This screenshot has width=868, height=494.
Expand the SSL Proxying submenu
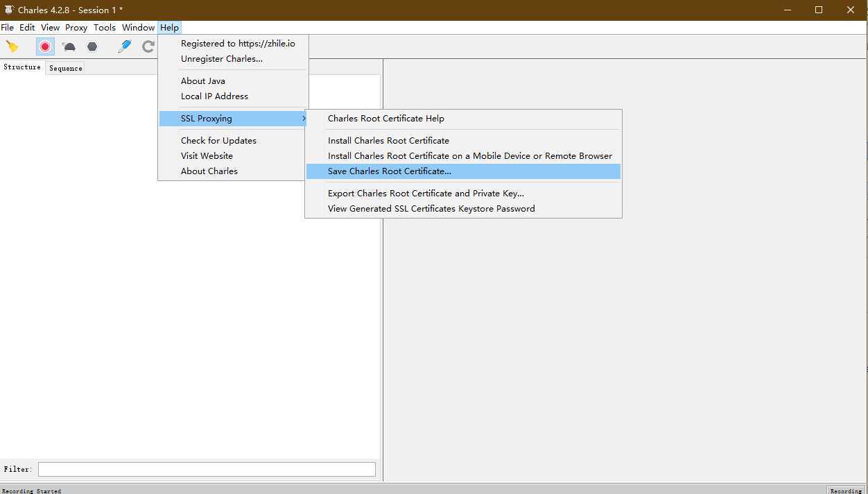coord(233,119)
